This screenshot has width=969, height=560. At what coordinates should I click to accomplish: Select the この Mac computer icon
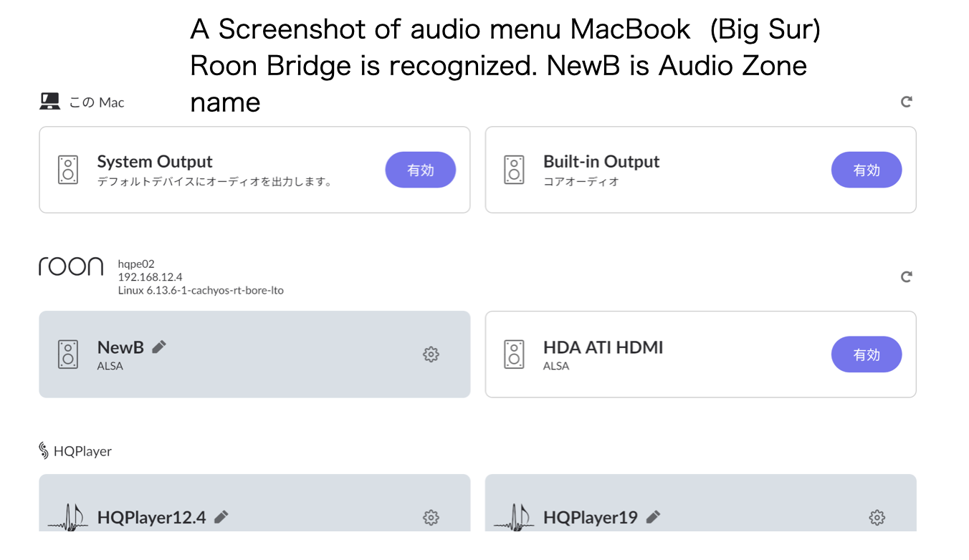point(49,102)
